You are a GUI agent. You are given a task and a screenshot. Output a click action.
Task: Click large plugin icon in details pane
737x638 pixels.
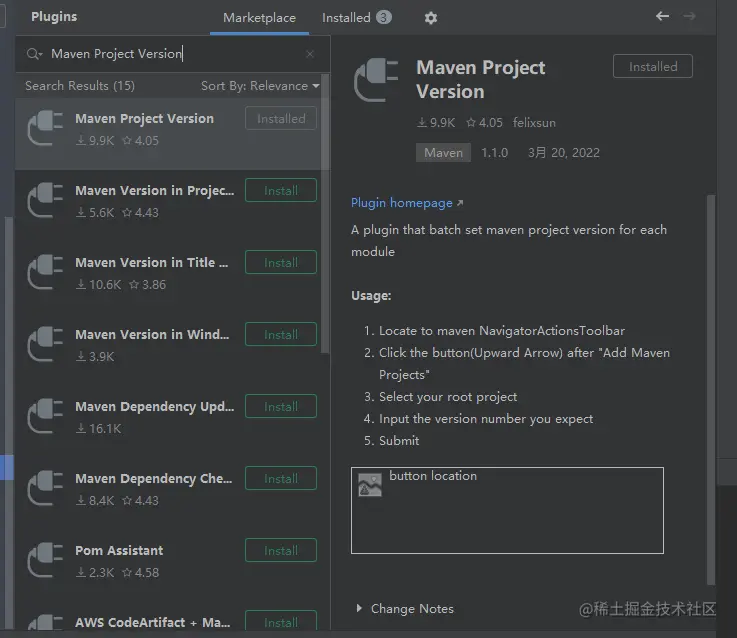[x=376, y=80]
